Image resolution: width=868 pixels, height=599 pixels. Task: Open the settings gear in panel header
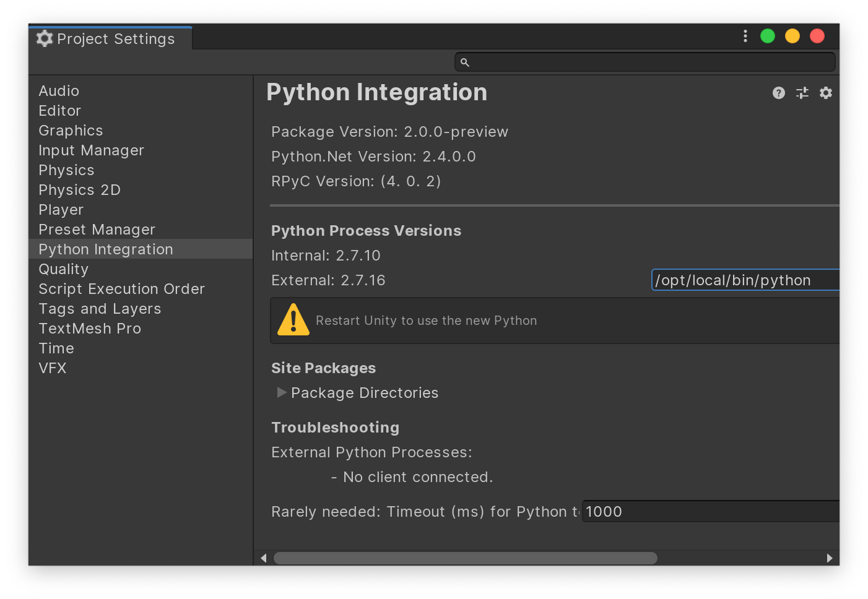(826, 93)
